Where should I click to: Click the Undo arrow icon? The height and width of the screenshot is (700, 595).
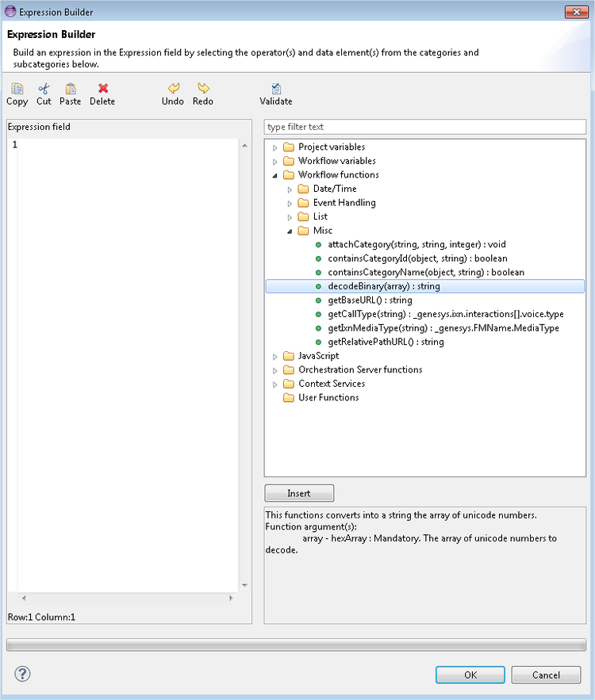[x=173, y=89]
